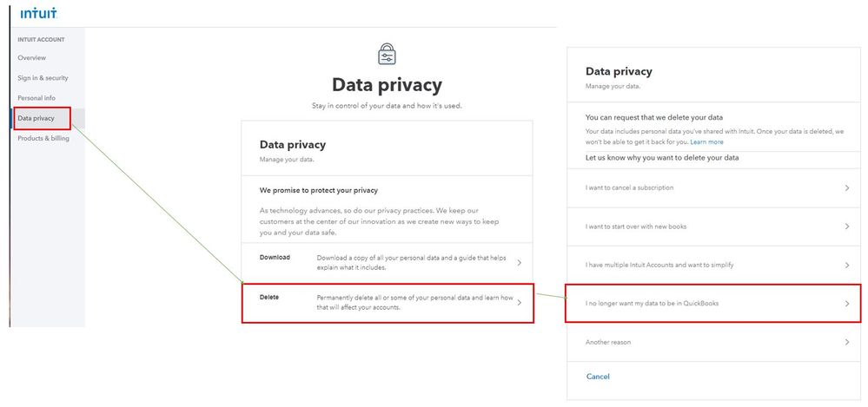
Task: Expand the Download row chevron
Action: pyautogui.click(x=519, y=262)
